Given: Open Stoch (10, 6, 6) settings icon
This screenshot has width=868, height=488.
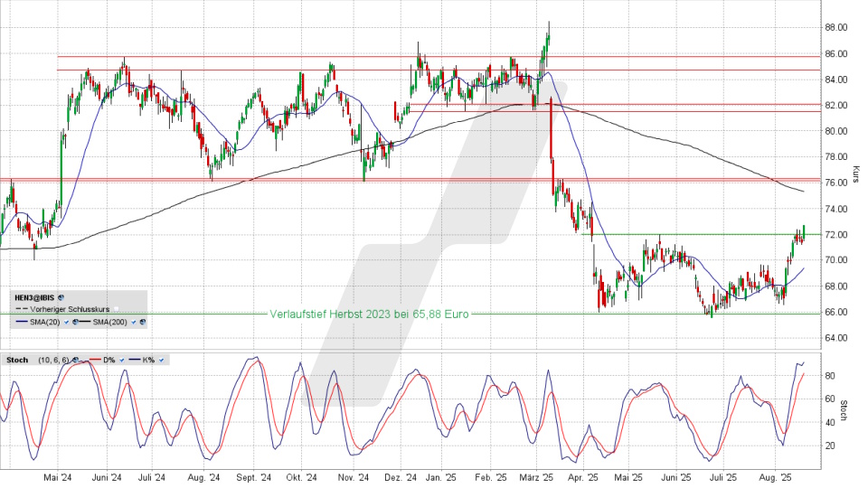Looking at the screenshot, I should (x=75, y=360).
